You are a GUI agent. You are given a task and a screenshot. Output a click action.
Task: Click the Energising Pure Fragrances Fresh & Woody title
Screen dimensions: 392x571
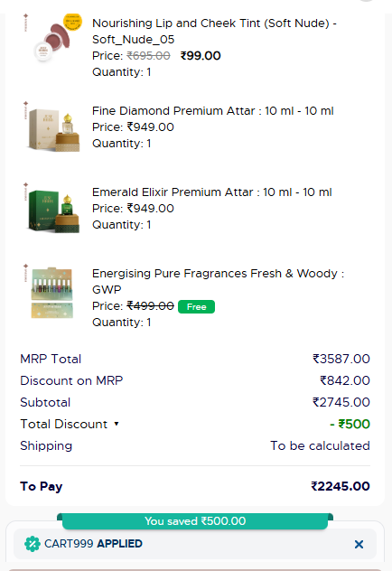coord(218,281)
